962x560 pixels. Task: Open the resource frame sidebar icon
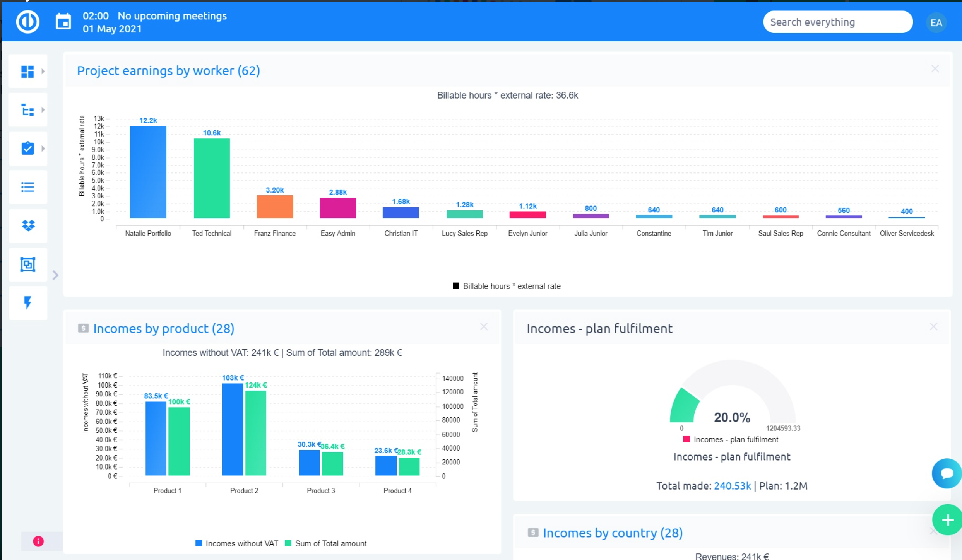click(27, 265)
